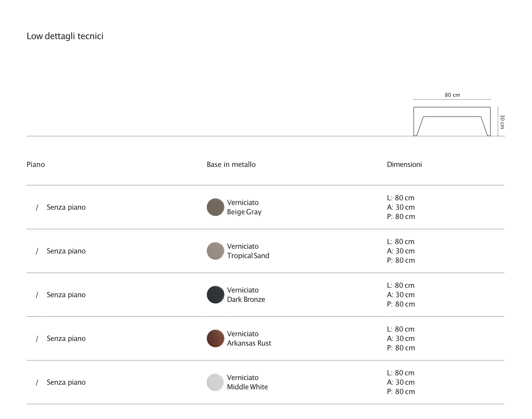Click the Beige Gray color swatch

pos(215,207)
